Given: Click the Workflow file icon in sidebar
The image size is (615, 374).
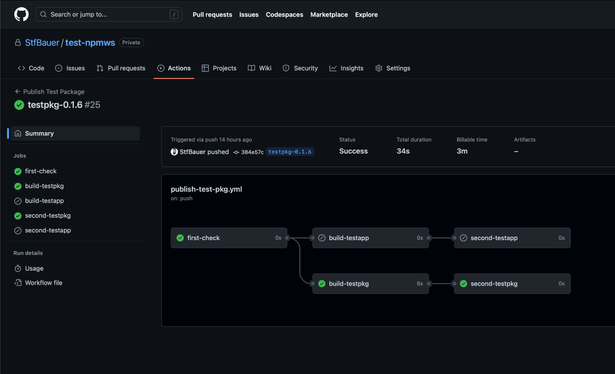Looking at the screenshot, I should (18, 283).
